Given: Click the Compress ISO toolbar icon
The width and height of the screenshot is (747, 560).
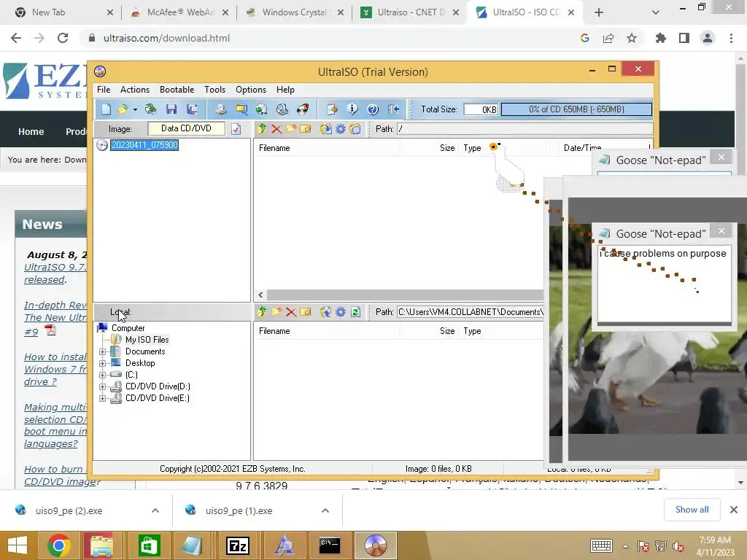Looking at the screenshot, I should point(241,109).
